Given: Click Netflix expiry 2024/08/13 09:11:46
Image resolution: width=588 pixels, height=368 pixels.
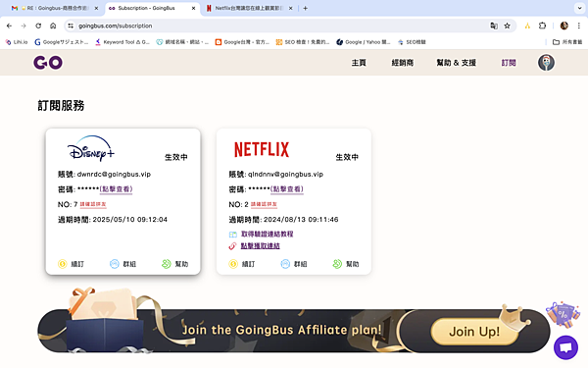Looking at the screenshot, I should (301, 220).
